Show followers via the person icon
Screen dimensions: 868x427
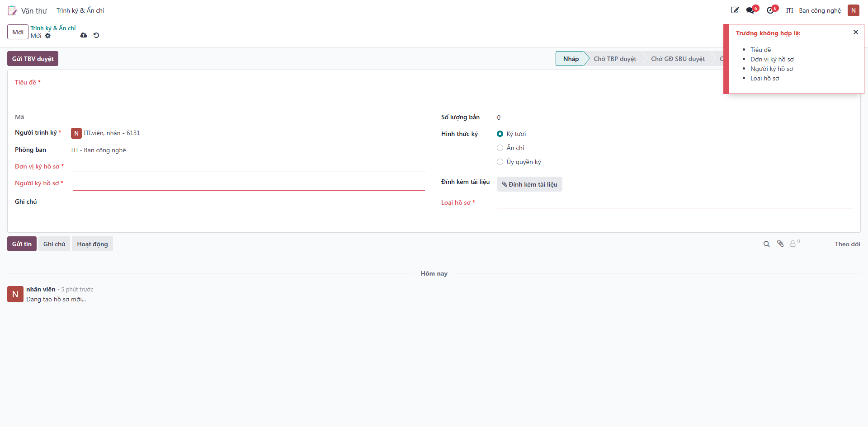pyautogui.click(x=794, y=243)
